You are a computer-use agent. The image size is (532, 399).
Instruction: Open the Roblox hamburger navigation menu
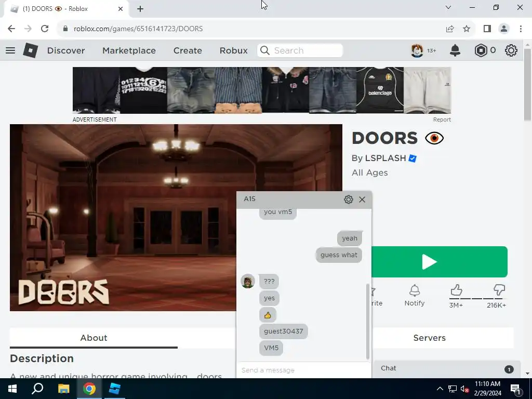tap(10, 50)
